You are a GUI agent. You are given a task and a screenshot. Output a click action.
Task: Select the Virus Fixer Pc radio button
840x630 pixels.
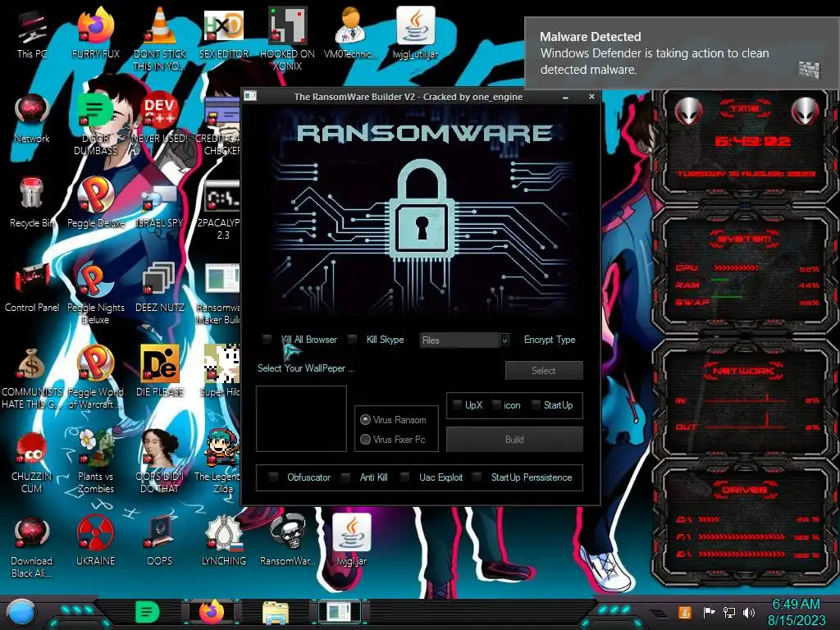pyautogui.click(x=365, y=440)
